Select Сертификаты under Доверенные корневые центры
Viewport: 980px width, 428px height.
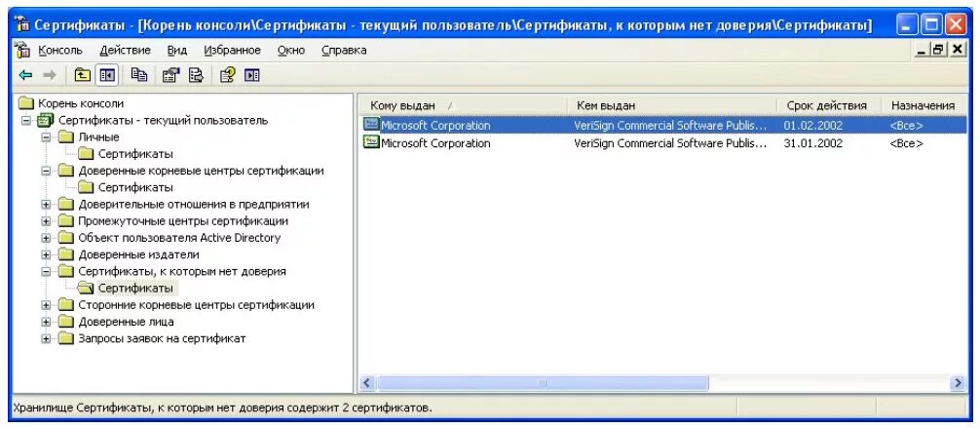tap(135, 187)
